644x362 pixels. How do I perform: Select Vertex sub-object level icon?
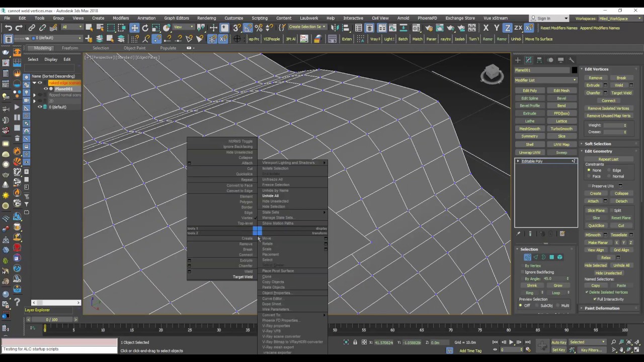pos(527,257)
